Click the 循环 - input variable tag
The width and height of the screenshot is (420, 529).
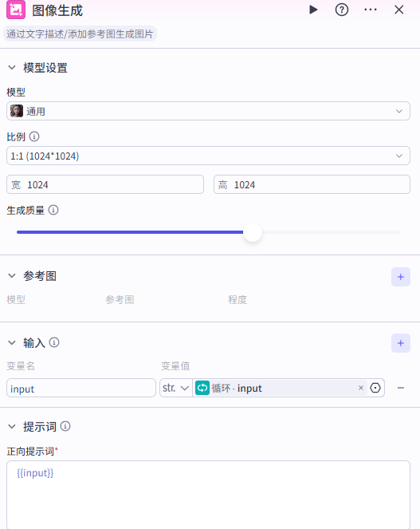pyautogui.click(x=281, y=388)
